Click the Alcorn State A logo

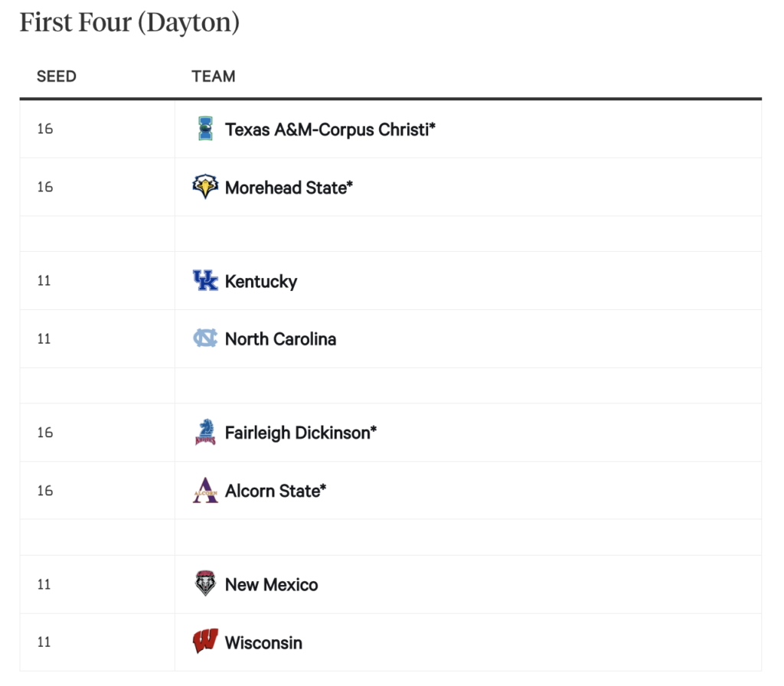205,490
